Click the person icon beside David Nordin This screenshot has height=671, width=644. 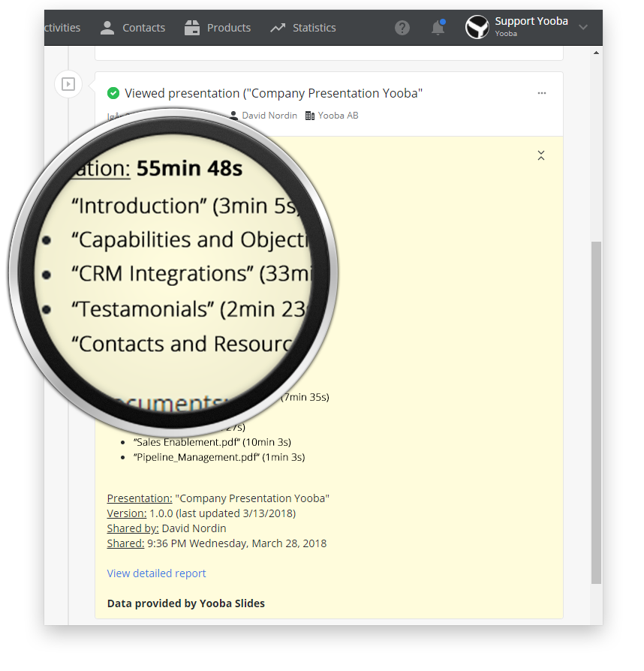[x=233, y=115]
